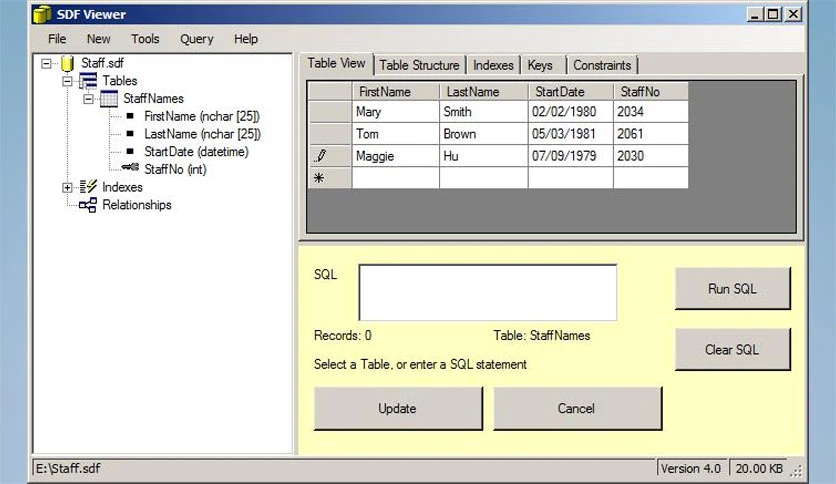Click the cell containing 2034
The height and width of the screenshot is (484, 836).
(x=651, y=111)
